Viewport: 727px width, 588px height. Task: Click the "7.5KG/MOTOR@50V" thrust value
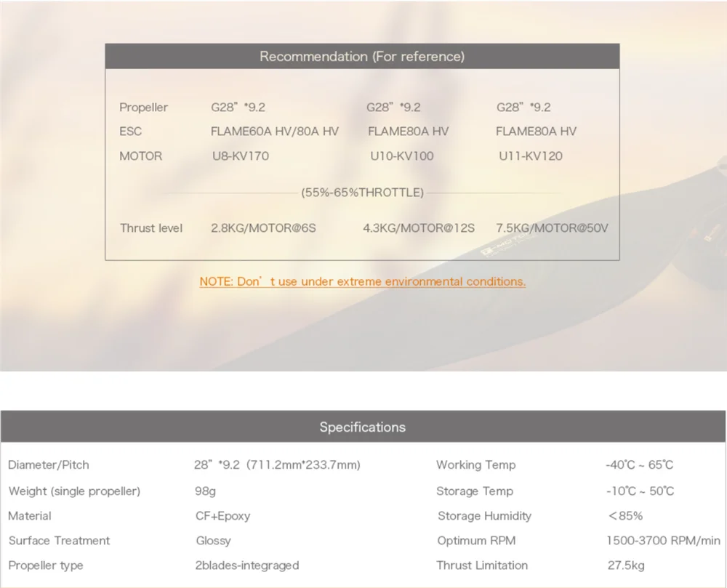coord(552,228)
